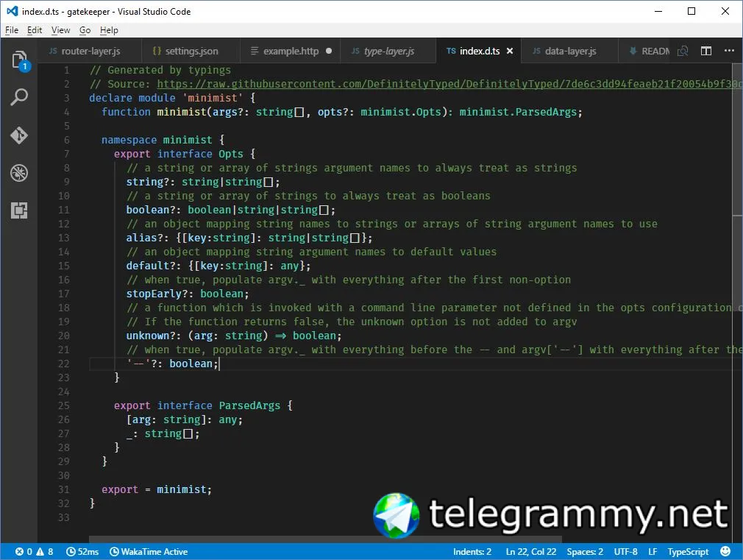This screenshot has width=743, height=560.
Task: Open the Search view in activity bar
Action: coord(19,97)
